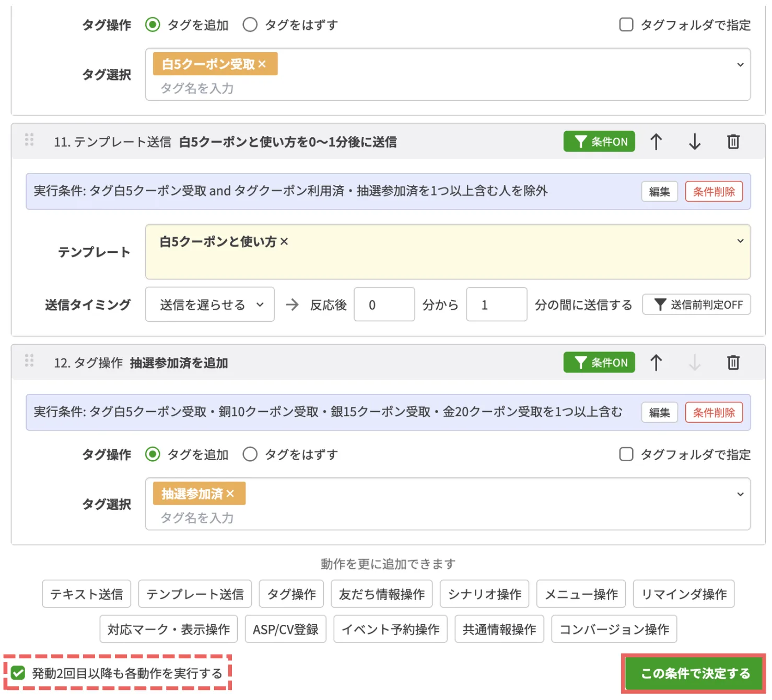Toggle 条件ON filter for action 12
Screen dimensions: 772x700
coord(599,363)
